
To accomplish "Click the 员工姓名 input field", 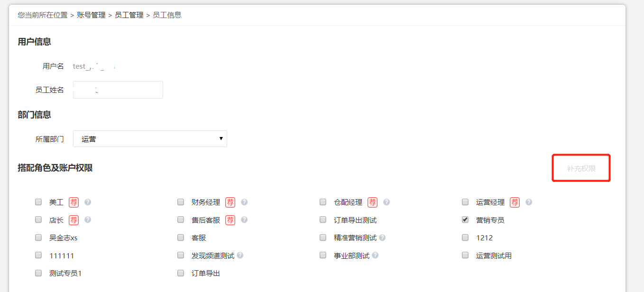I will coord(118,90).
